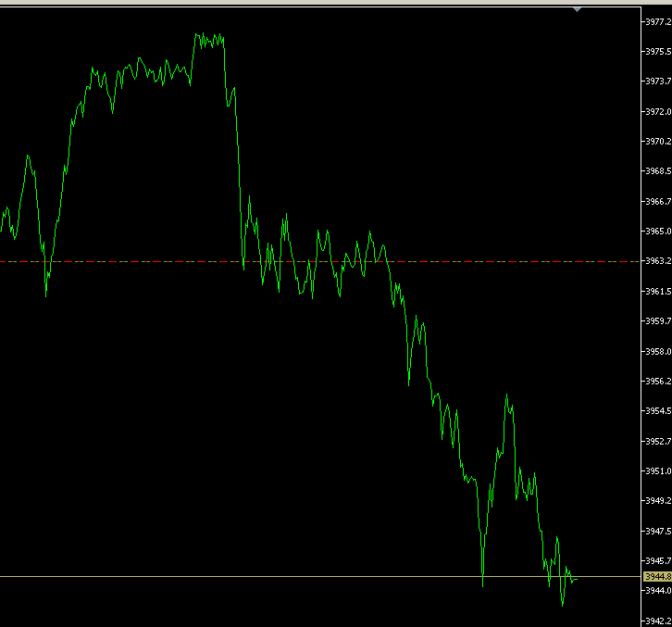Click the 3965.0 price axis label
This screenshot has width=672, height=627.
657,232
